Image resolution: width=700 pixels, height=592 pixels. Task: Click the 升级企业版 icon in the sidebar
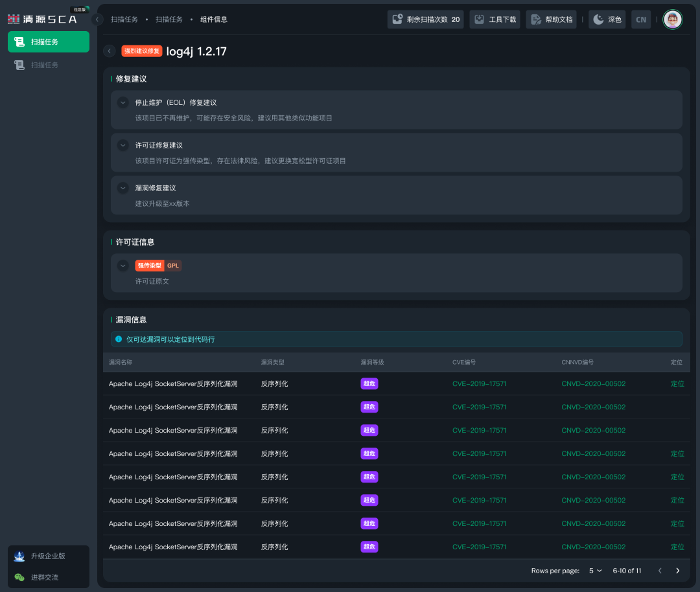[19, 556]
